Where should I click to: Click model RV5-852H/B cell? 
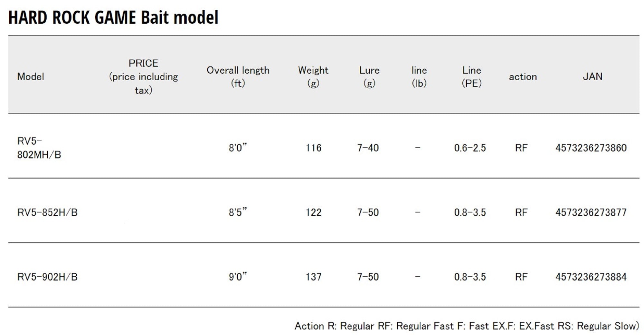[x=47, y=212]
